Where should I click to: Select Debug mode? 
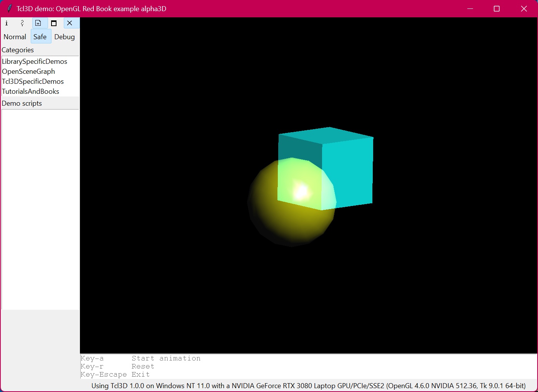pyautogui.click(x=65, y=37)
